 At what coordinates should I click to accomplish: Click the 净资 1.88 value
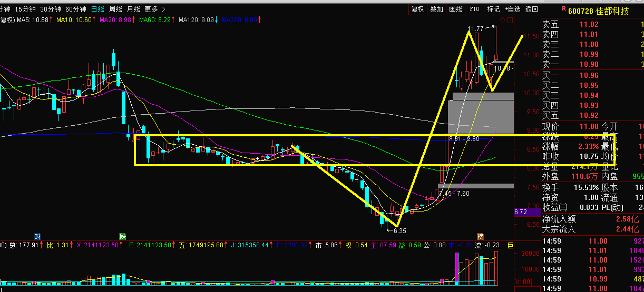click(x=591, y=197)
